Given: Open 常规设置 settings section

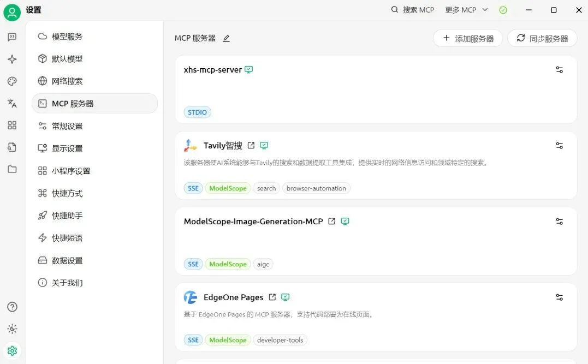Looking at the screenshot, I should (94, 126).
